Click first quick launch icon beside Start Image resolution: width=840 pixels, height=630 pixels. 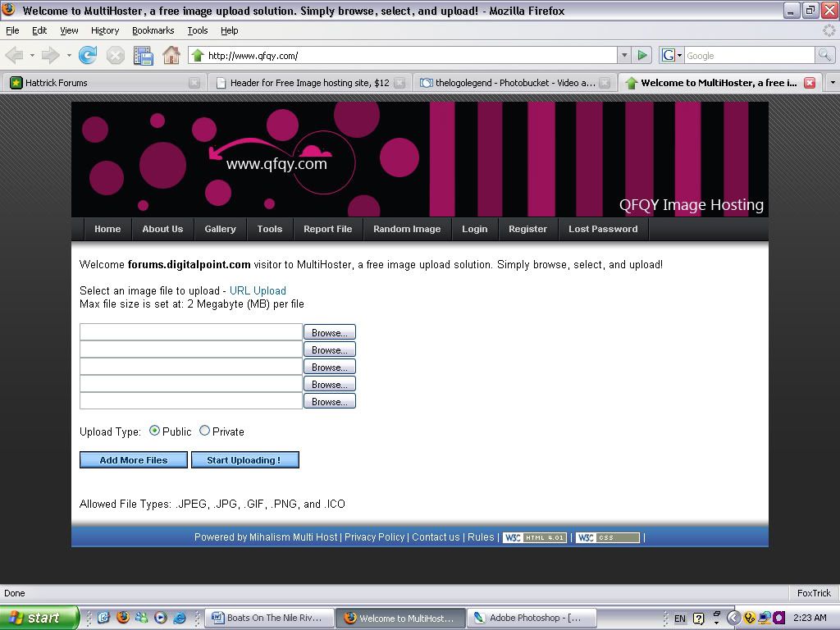tap(103, 618)
